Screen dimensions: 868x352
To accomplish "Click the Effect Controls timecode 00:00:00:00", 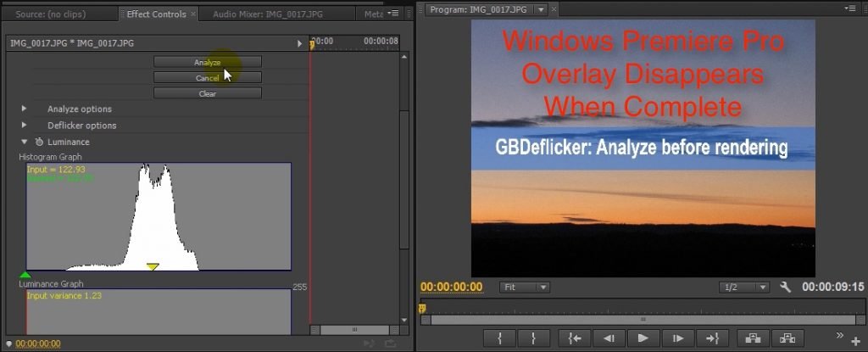I will click(x=38, y=344).
